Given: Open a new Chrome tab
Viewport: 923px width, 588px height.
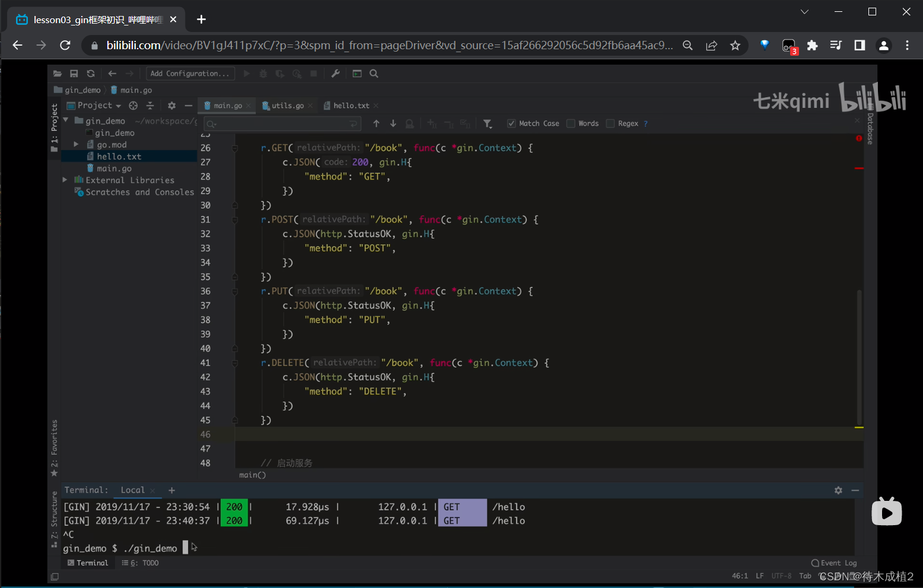Looking at the screenshot, I should click(201, 20).
